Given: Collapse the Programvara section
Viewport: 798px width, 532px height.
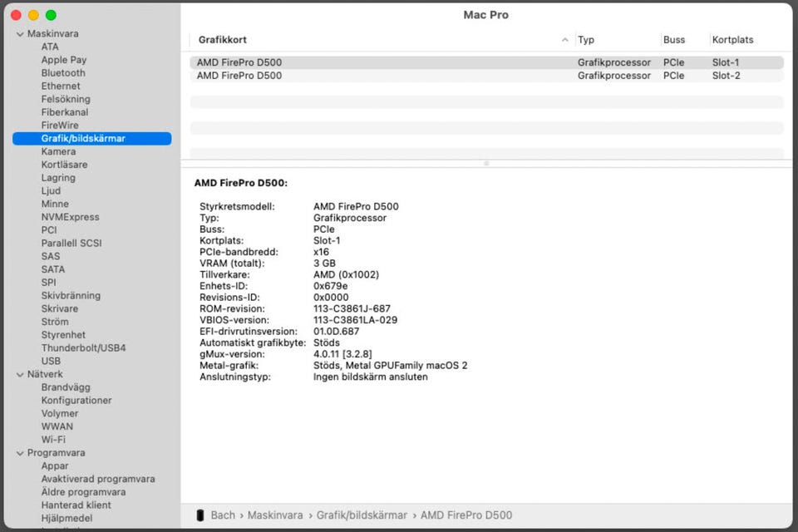Looking at the screenshot, I should click(20, 453).
